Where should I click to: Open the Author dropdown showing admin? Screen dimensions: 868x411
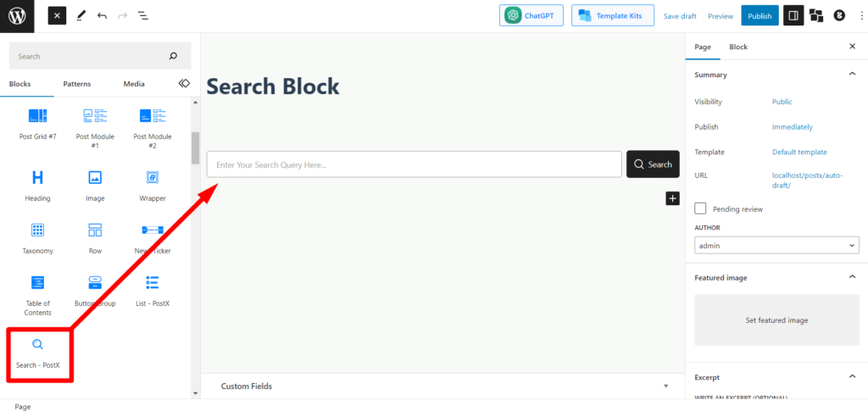tap(776, 245)
